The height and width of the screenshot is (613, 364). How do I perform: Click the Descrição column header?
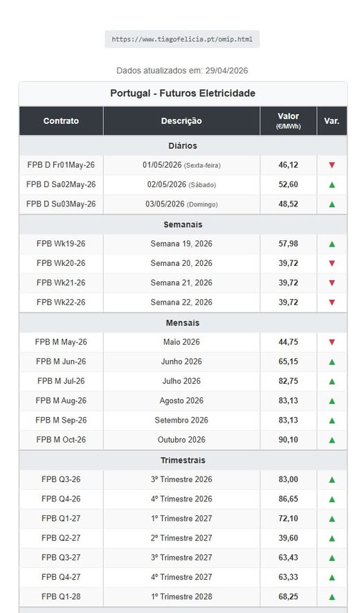click(x=181, y=121)
